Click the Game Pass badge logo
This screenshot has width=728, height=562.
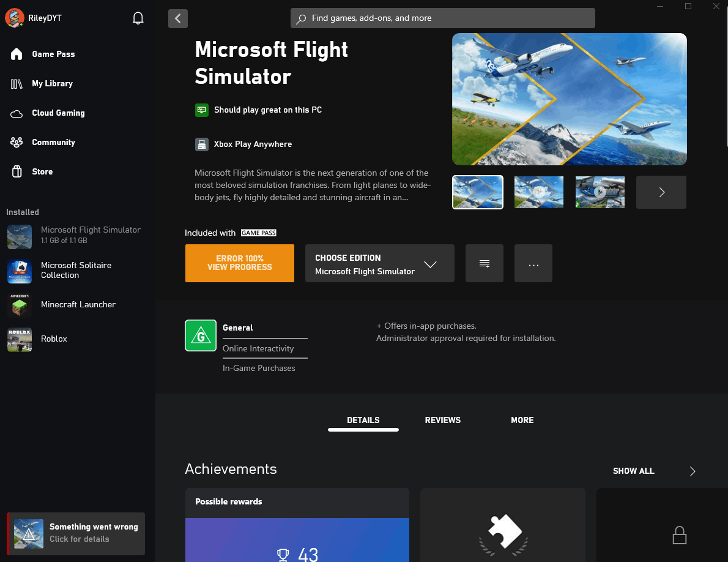(x=259, y=233)
